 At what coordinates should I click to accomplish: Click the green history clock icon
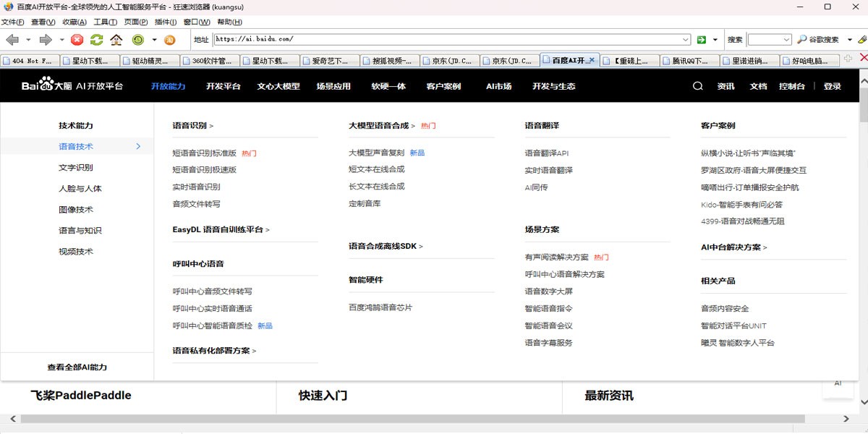coord(138,40)
